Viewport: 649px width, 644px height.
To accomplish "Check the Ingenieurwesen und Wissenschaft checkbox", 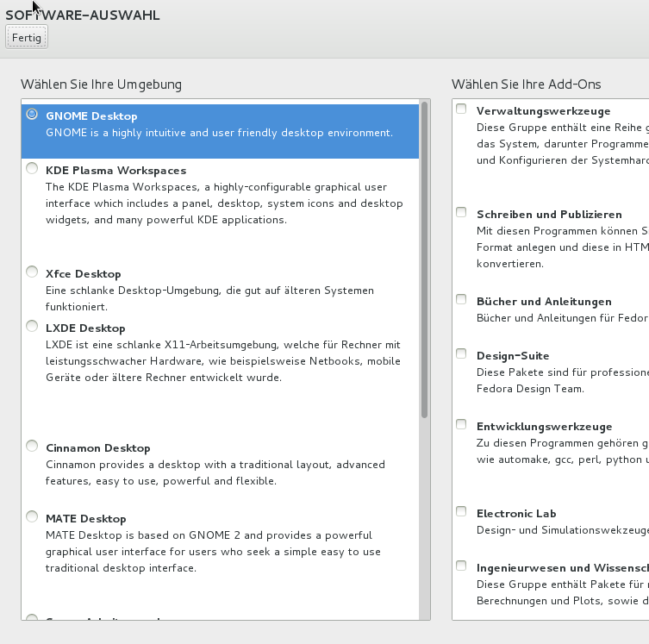I will coord(461,566).
